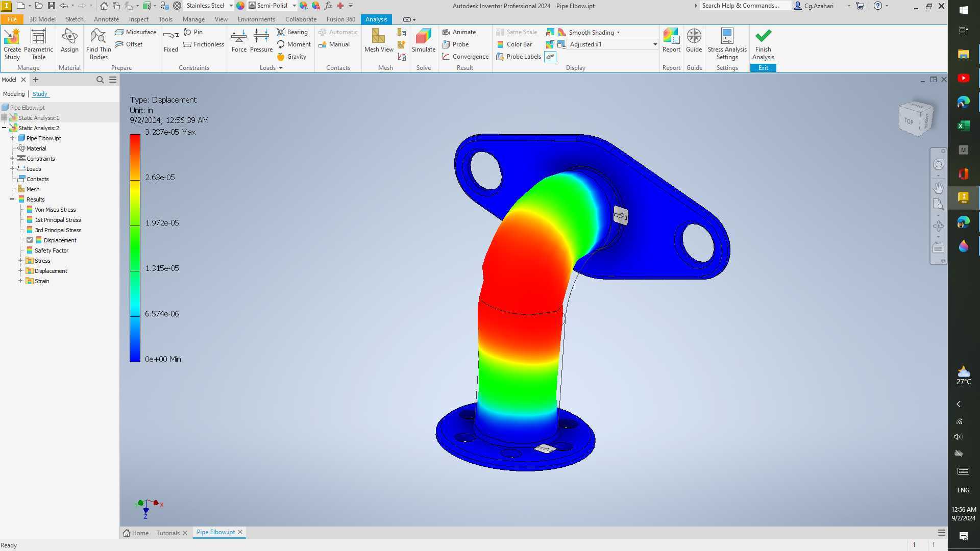
Task: Add a Moment load
Action: tap(294, 44)
